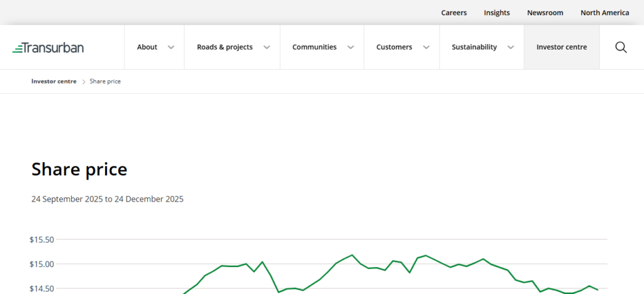The height and width of the screenshot is (294, 644).
Task: Expand the Customers dropdown arrow
Action: point(426,47)
